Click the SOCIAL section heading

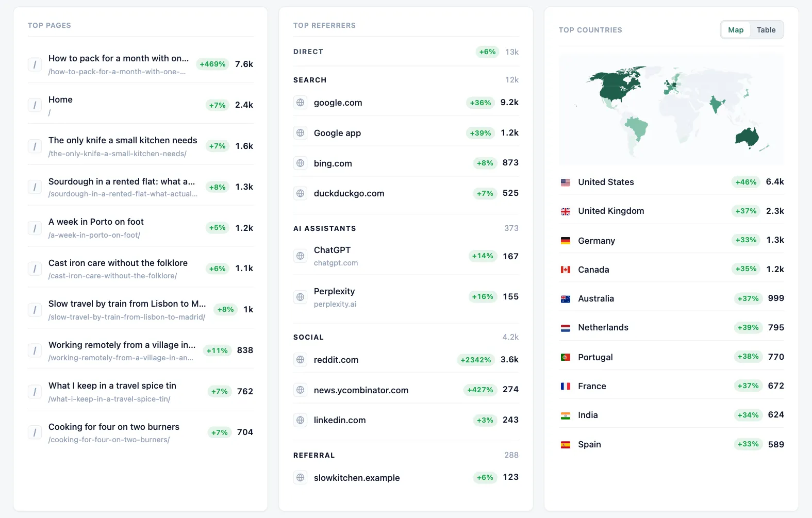(309, 337)
